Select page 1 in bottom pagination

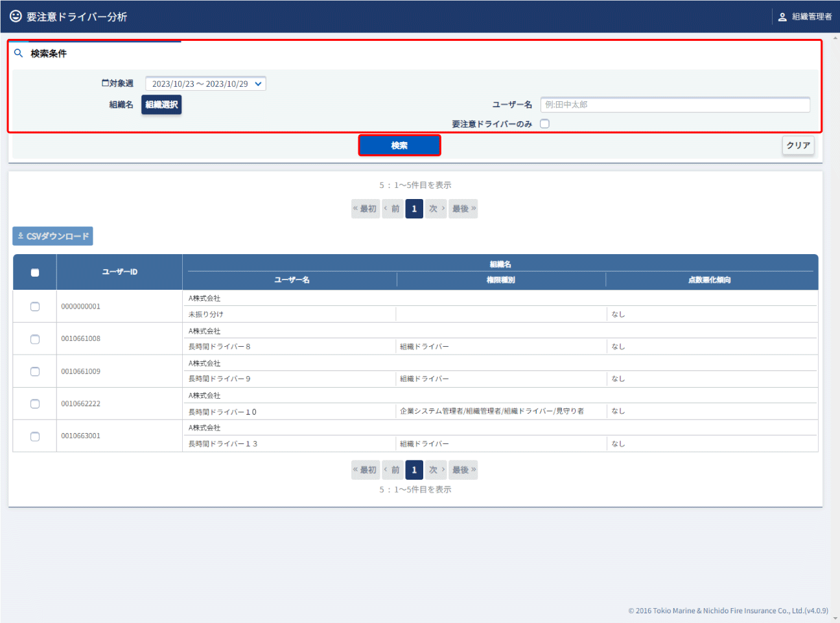tap(414, 470)
